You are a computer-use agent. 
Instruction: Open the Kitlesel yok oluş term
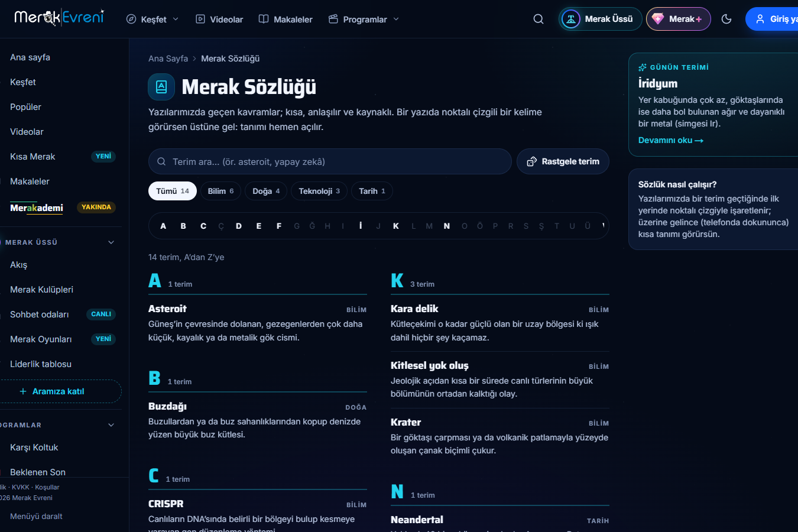[430, 365]
